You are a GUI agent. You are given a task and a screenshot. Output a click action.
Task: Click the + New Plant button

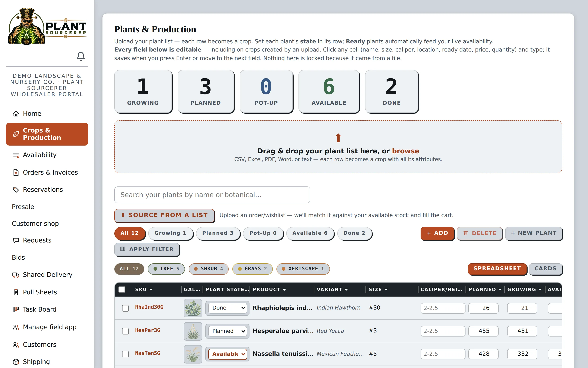pyautogui.click(x=533, y=233)
